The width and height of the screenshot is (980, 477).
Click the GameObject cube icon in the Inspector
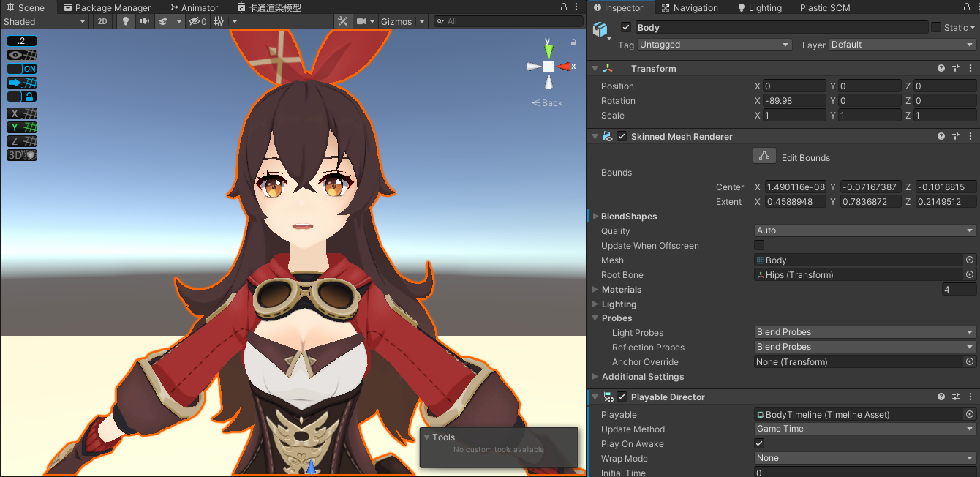click(600, 29)
